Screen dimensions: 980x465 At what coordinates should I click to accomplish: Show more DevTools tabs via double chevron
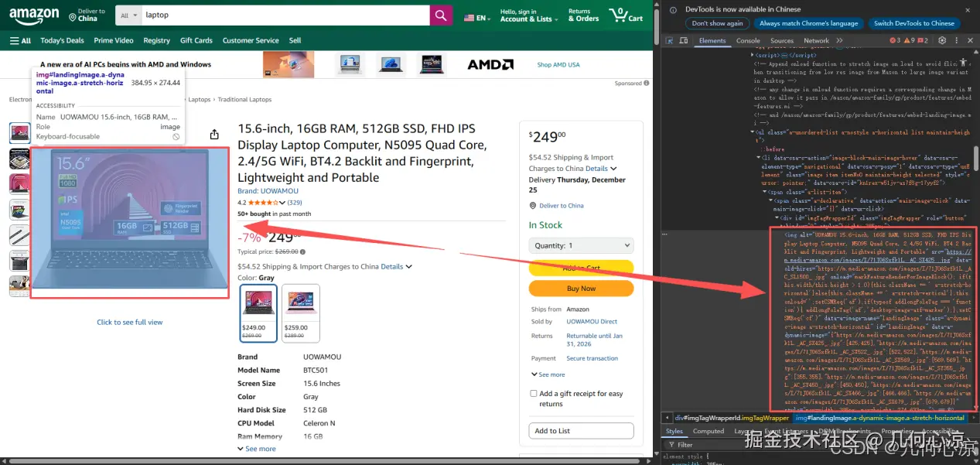[x=838, y=40]
